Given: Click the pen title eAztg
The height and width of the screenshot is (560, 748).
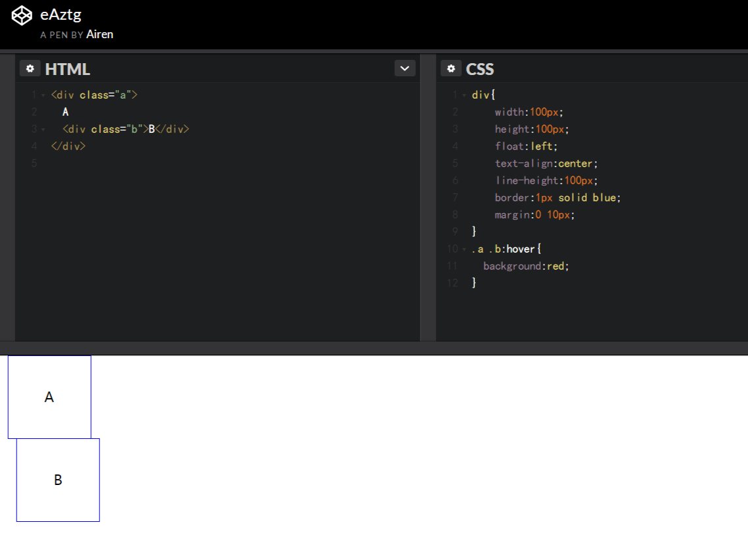Looking at the screenshot, I should [x=61, y=14].
